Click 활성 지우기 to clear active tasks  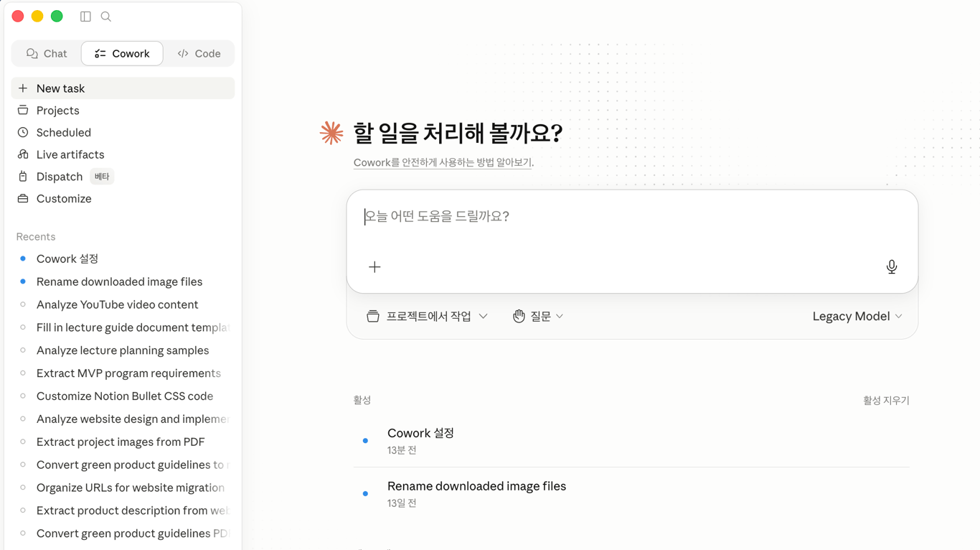(886, 401)
